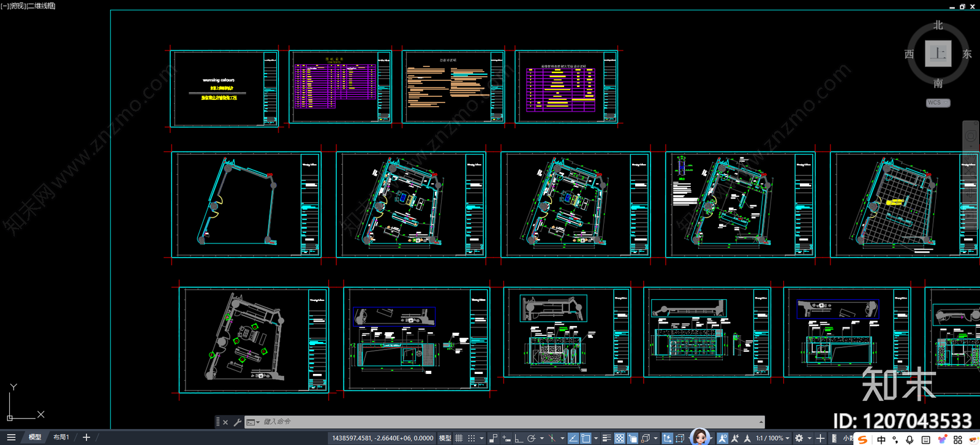
Task: Toggle dynamic UCS icon
Action: coord(667,438)
